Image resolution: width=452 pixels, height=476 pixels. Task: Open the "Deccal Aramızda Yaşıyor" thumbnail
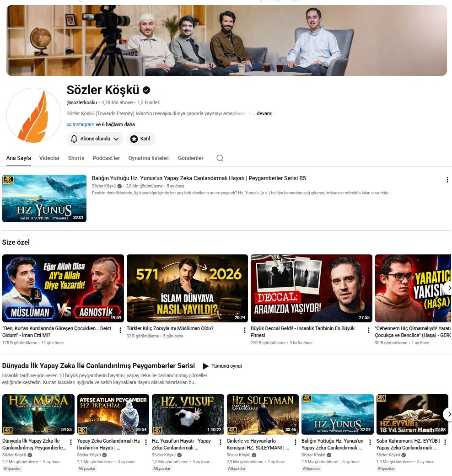[x=312, y=288]
